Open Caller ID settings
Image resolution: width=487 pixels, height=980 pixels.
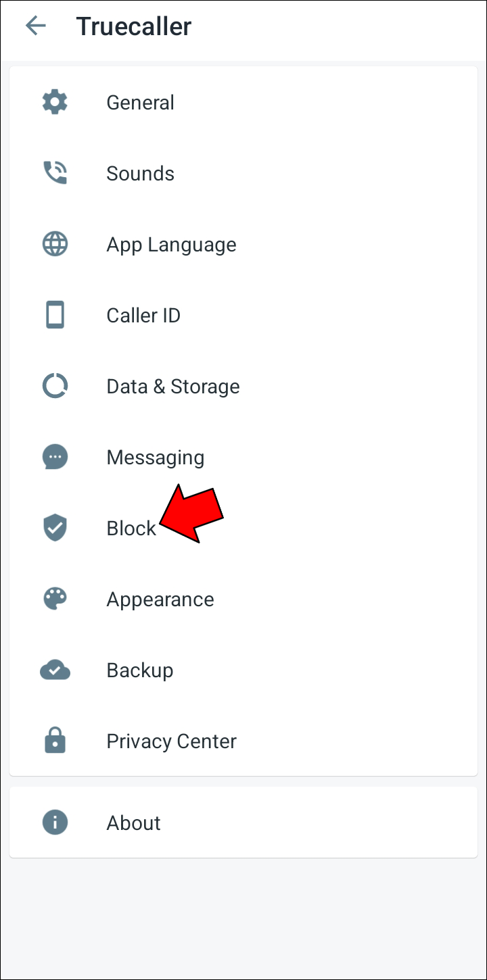(x=143, y=316)
